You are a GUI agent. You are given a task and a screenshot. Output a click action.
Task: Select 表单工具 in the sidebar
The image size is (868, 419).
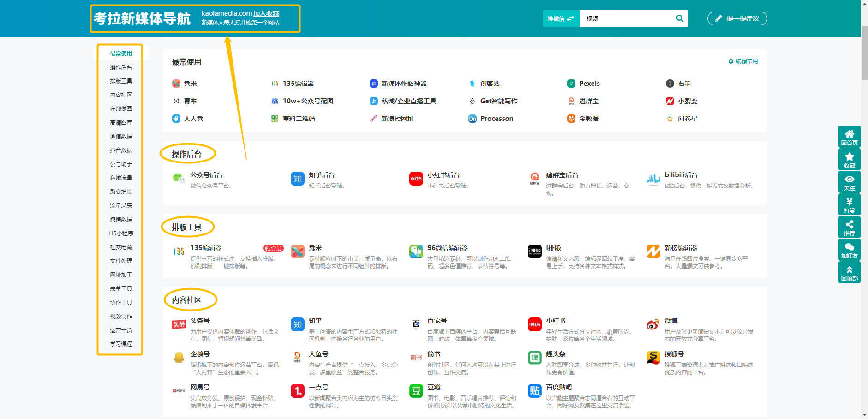tap(121, 289)
